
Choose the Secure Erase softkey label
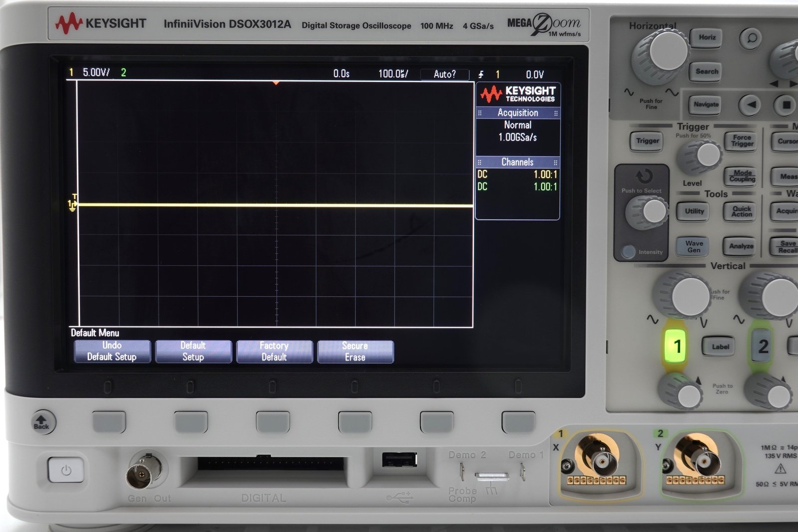click(x=355, y=352)
